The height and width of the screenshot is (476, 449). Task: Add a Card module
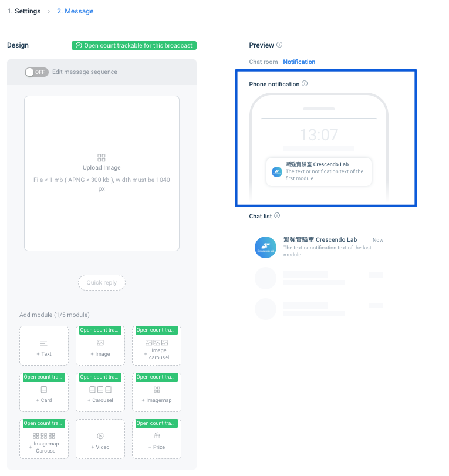(x=44, y=394)
